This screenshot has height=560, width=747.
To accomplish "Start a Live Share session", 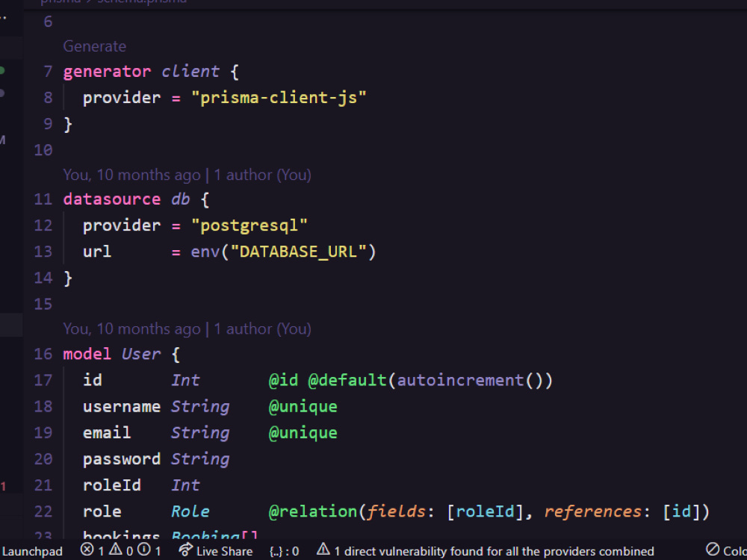I will click(216, 551).
